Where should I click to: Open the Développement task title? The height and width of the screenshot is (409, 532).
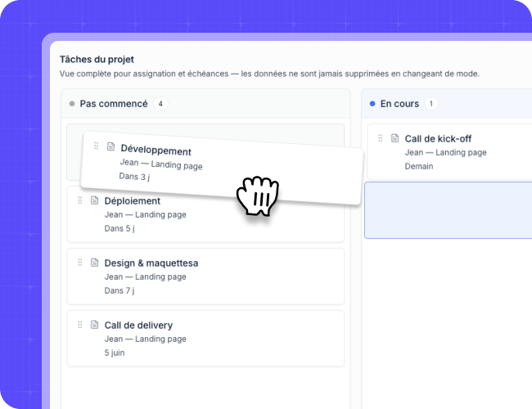click(x=156, y=150)
